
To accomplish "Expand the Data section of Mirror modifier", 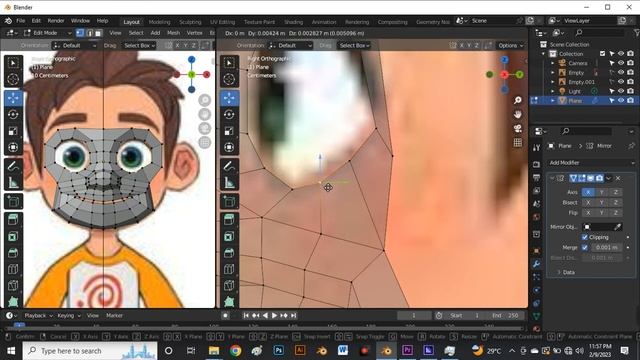I will [568, 272].
